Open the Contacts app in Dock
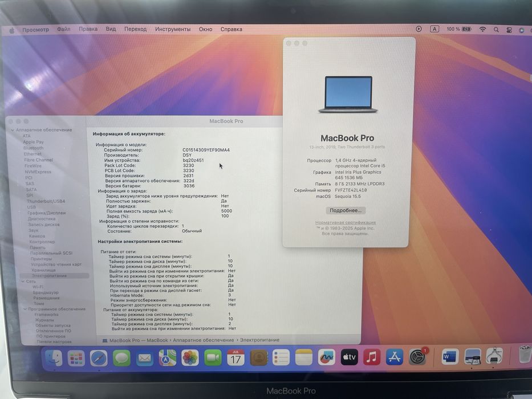The height and width of the screenshot is (399, 532). (x=259, y=357)
